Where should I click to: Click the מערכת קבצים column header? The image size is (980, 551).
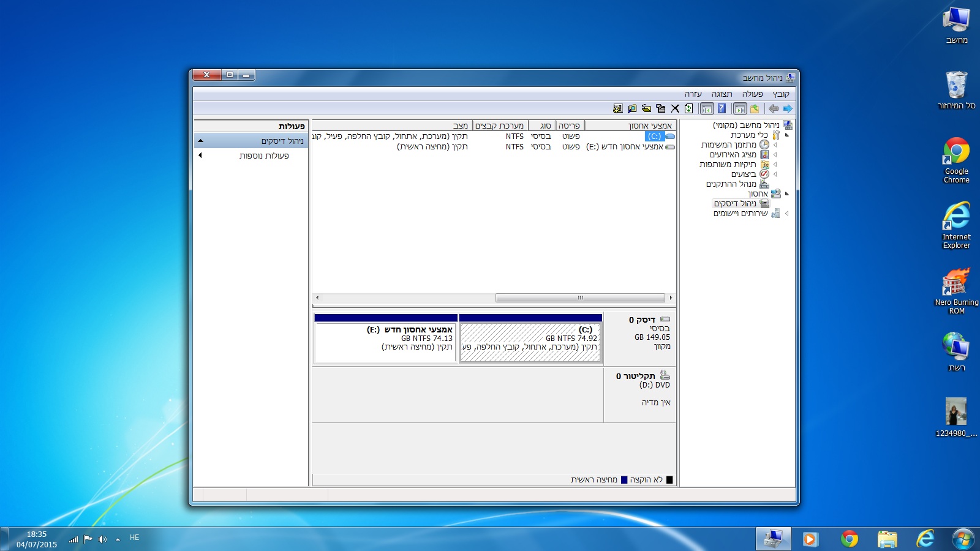coord(499,126)
